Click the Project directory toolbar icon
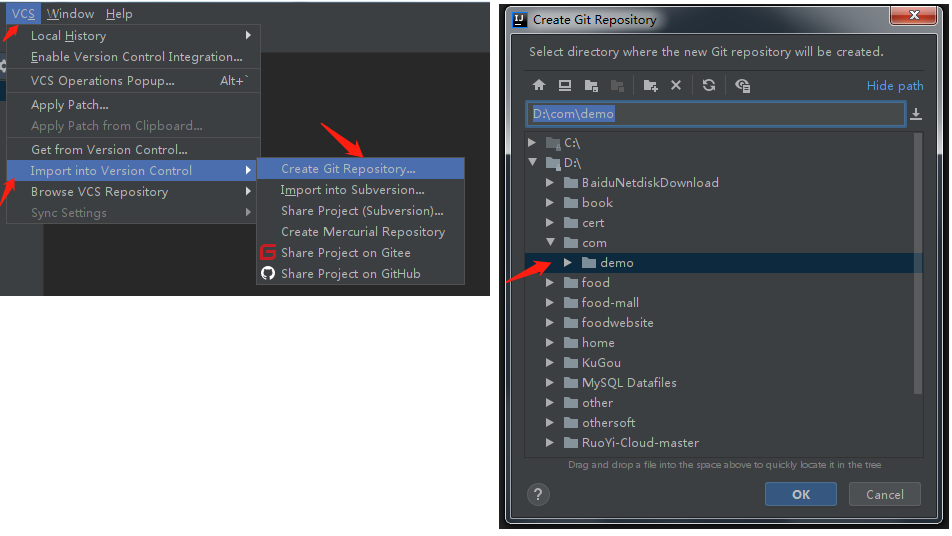 click(591, 86)
